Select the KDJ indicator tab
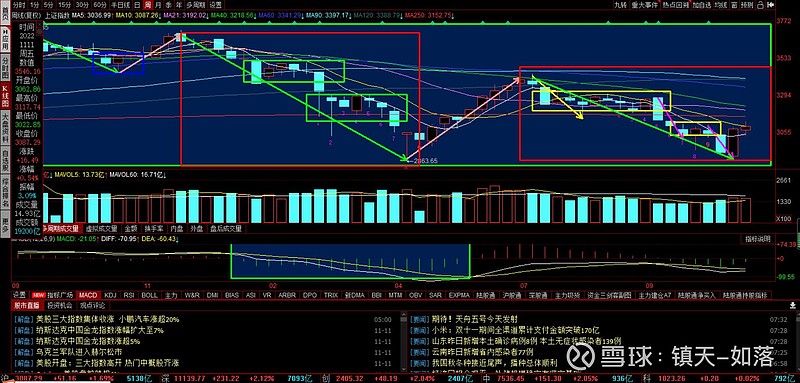 [x=110, y=295]
